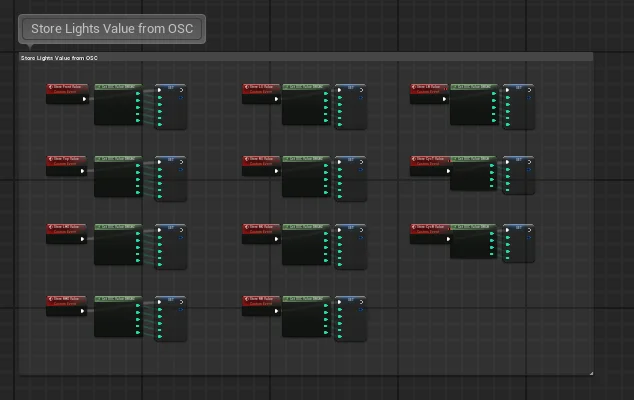The width and height of the screenshot is (634, 400).
Task: Select the comment box title bar text
Action: tap(59, 58)
